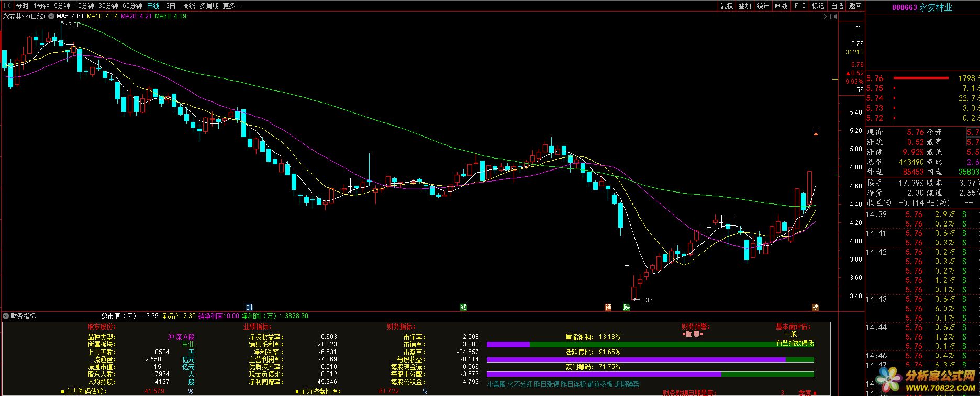The height and width of the screenshot is (396, 980).
Task: Click the 3.36 low price label
Action: pos(647,300)
